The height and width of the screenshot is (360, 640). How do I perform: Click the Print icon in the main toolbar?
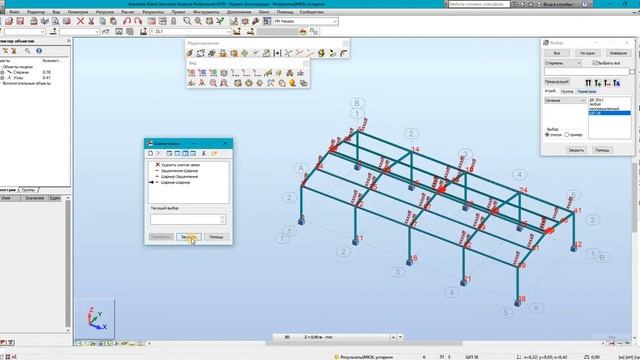(34, 21)
